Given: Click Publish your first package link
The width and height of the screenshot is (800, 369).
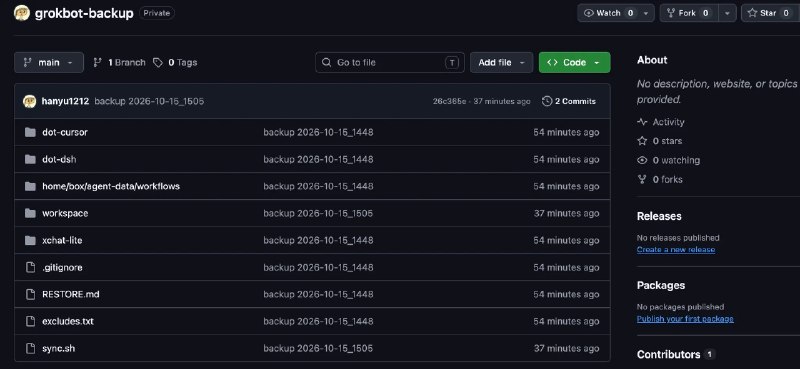Looking at the screenshot, I should point(685,319).
